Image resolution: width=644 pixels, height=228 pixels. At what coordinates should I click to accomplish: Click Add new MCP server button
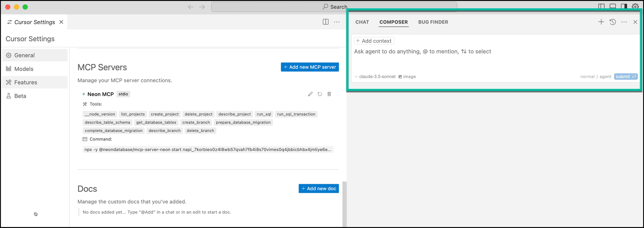click(x=310, y=67)
